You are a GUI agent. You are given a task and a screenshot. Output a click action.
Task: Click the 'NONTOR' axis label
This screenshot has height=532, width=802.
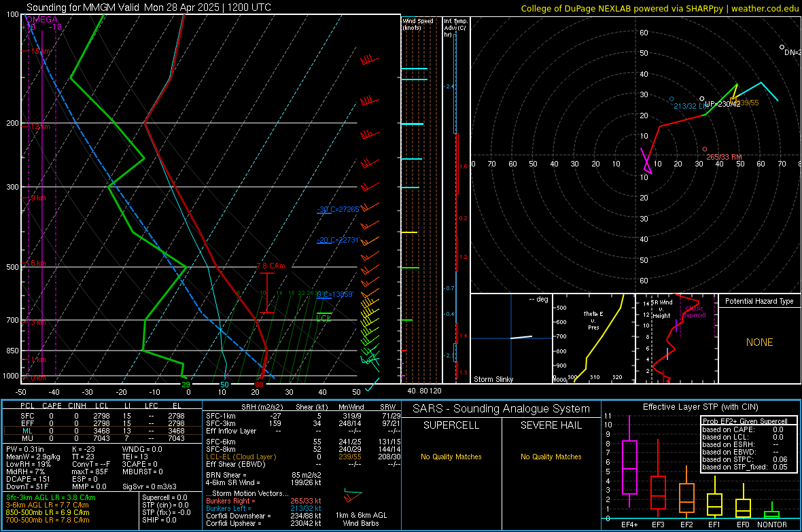point(772,525)
